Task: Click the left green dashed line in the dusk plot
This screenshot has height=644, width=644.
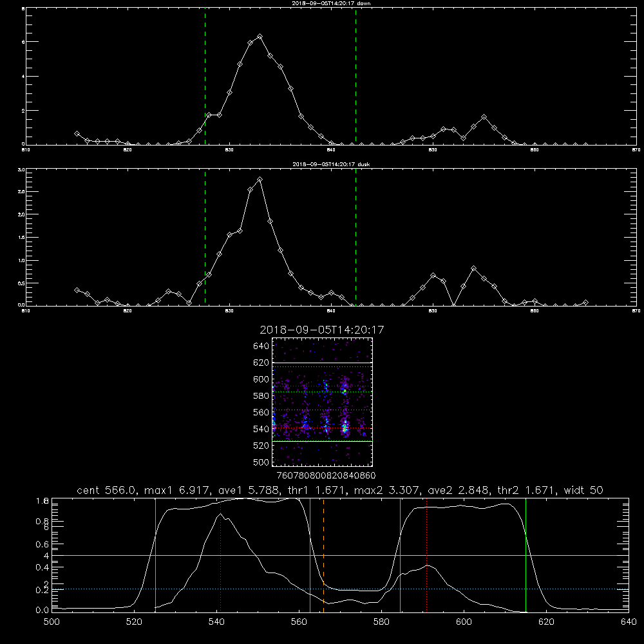Action: pyautogui.click(x=205, y=237)
